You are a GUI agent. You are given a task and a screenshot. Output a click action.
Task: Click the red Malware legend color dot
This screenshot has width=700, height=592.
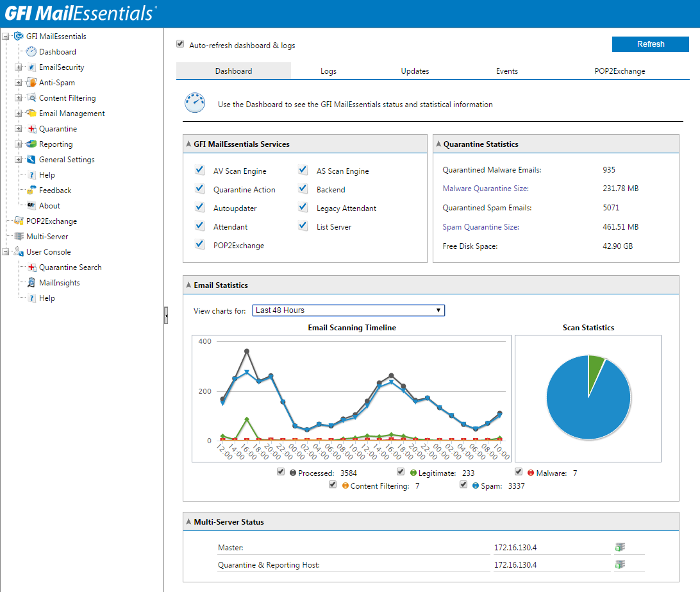point(531,473)
